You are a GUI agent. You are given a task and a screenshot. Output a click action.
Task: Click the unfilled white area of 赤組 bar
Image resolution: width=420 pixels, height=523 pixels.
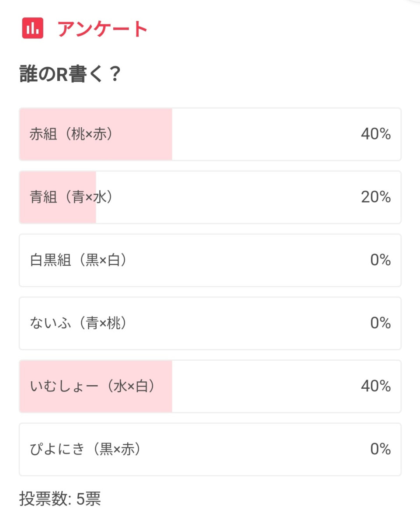(x=262, y=134)
